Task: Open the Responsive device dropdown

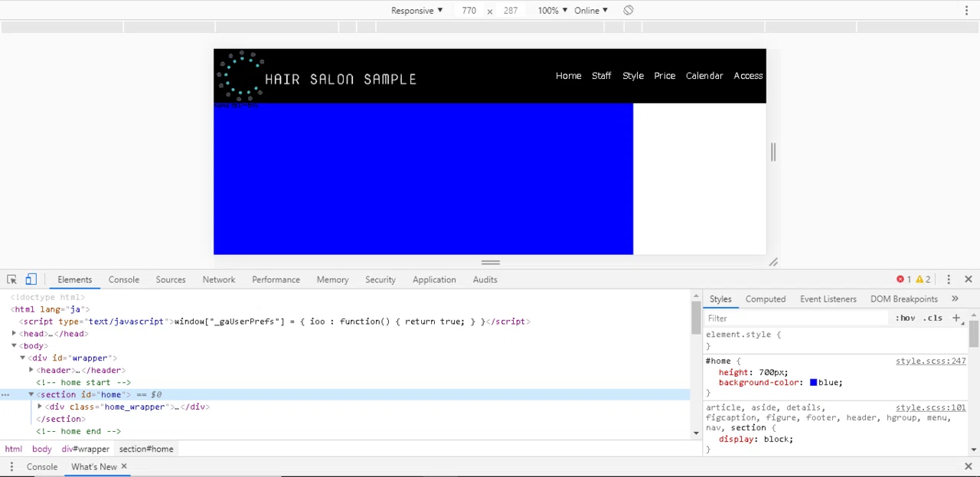Action: click(x=416, y=10)
